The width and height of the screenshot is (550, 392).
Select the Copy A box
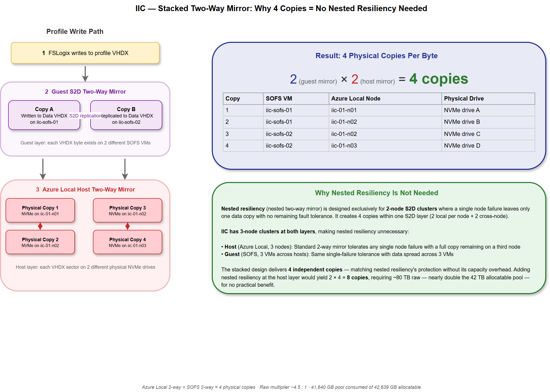coord(44,115)
